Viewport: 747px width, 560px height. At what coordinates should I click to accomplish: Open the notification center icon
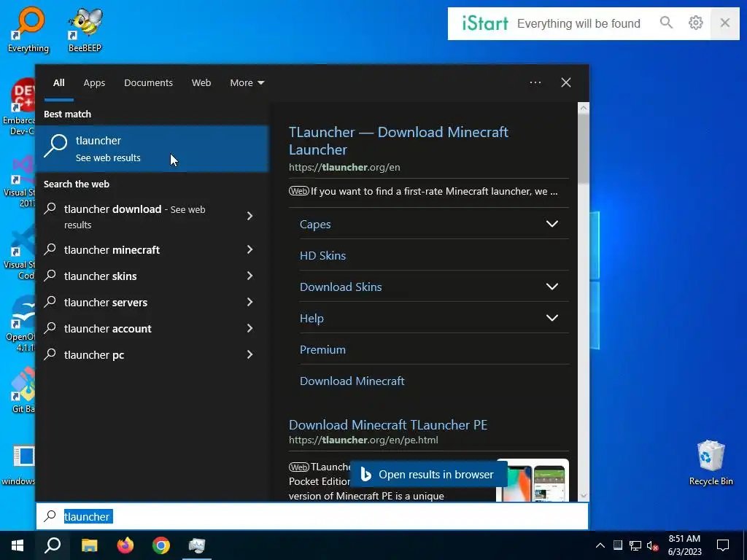723,545
